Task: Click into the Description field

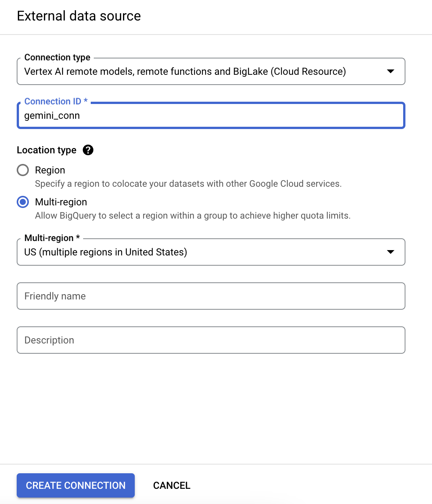Action: 211,340
